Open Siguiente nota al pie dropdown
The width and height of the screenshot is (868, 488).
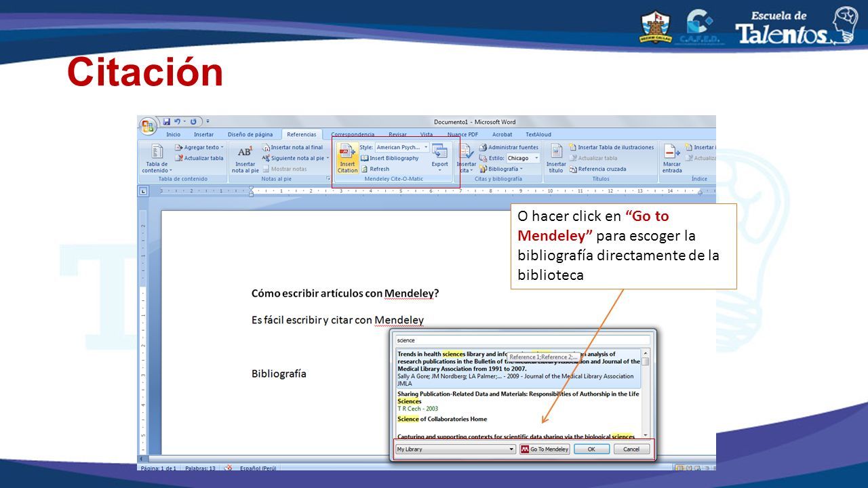296,158
